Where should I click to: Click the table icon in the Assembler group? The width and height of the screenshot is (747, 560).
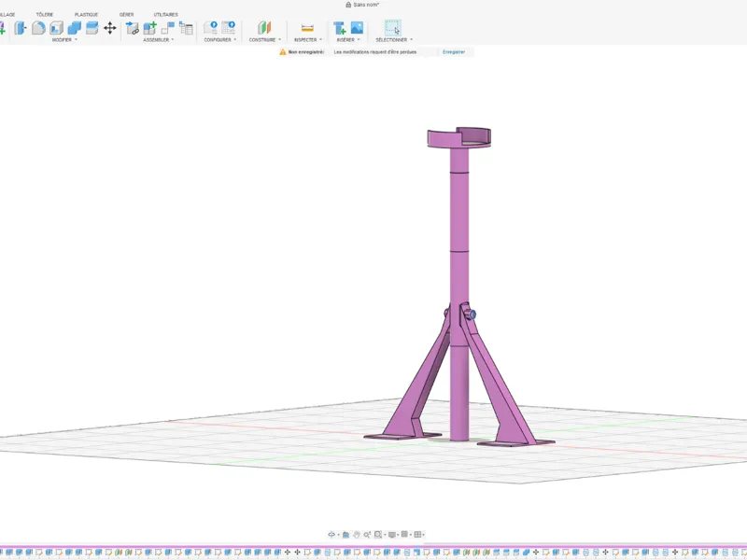click(186, 28)
